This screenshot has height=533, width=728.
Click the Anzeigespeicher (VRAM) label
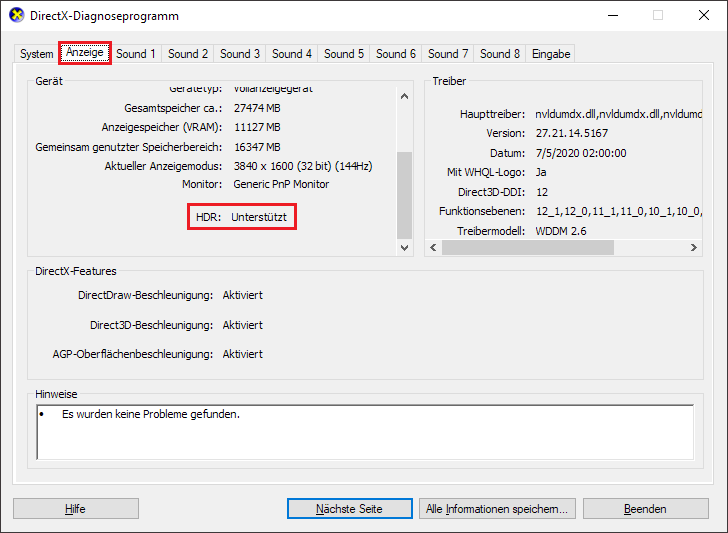pos(162,127)
